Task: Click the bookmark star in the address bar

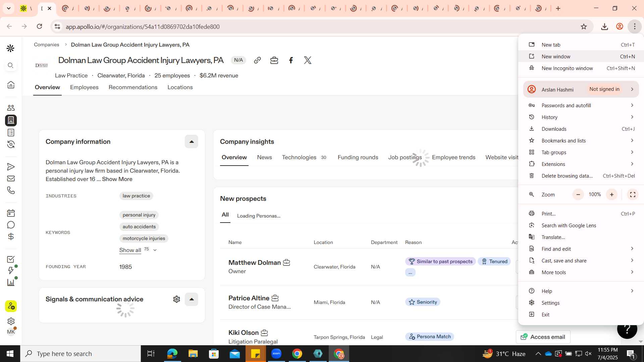Action: point(584,26)
